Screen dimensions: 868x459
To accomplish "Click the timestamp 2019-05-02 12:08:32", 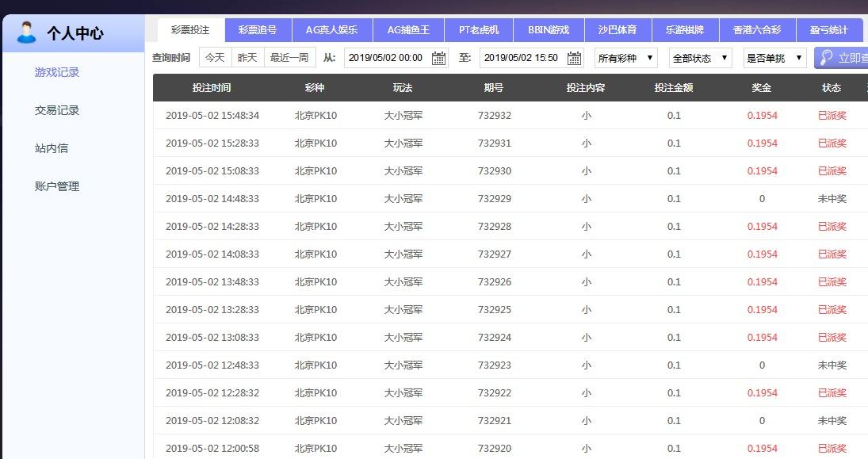I will (212, 420).
